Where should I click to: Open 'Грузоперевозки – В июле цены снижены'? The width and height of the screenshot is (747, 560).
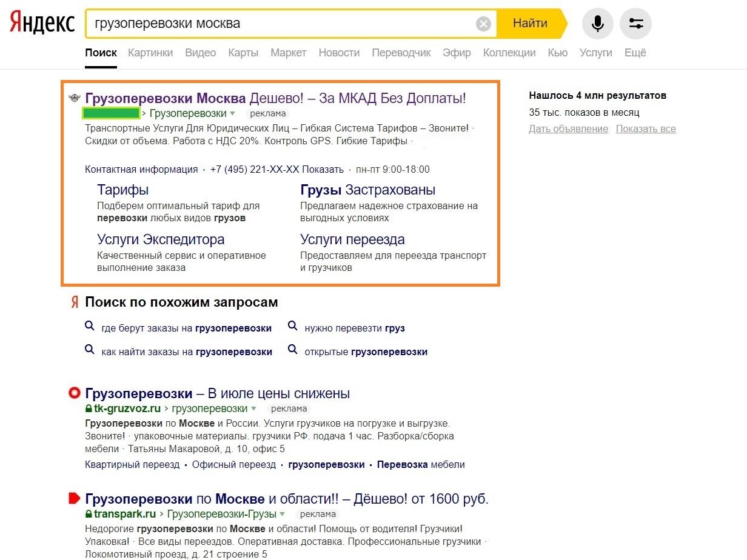218,393
